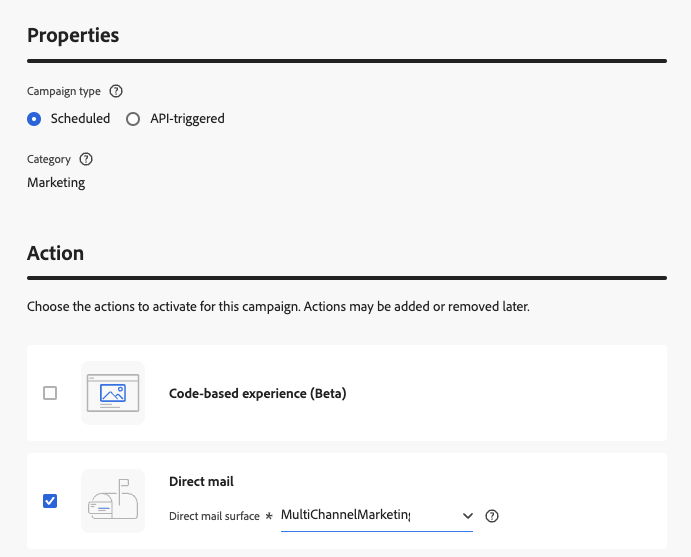This screenshot has height=557, width=691.
Task: Click the Code-based experience illustration icon
Action: (113, 393)
